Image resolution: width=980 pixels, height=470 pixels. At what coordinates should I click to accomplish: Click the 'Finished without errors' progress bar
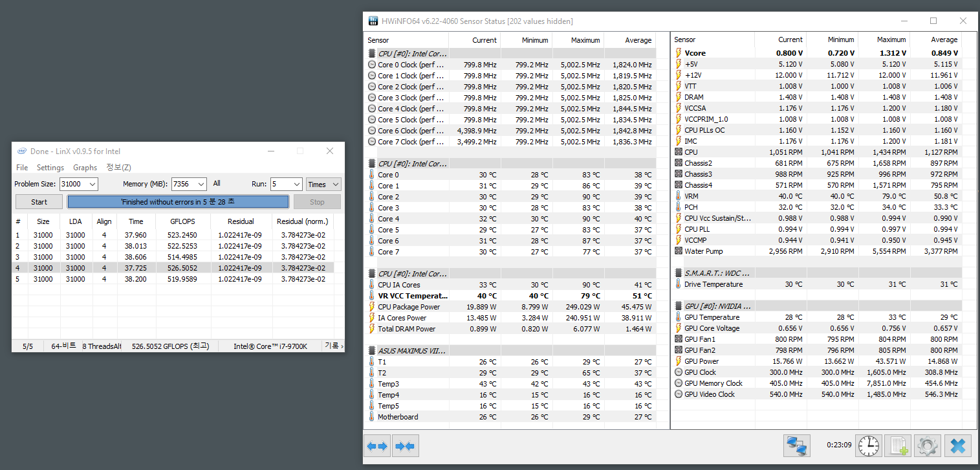[x=178, y=202]
